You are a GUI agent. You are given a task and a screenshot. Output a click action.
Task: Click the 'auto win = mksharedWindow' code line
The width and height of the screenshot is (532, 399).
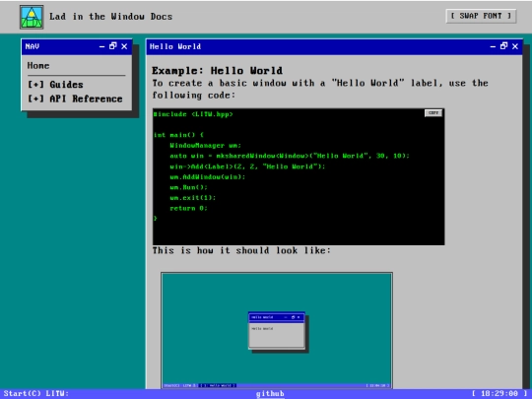[290, 156]
